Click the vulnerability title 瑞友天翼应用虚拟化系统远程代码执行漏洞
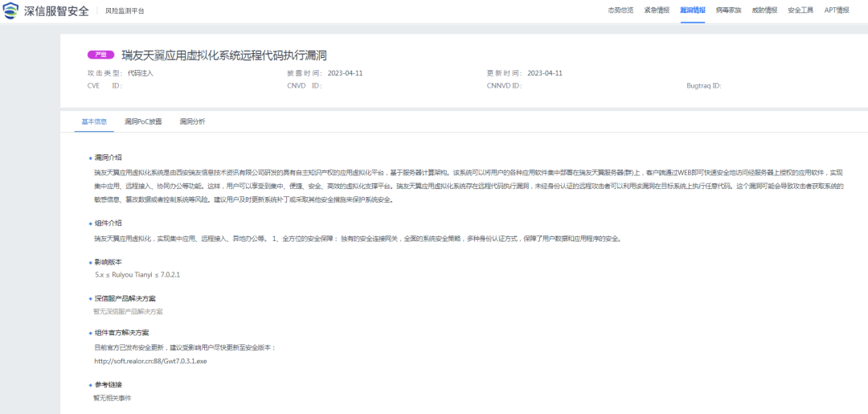This screenshot has height=414, width=868. pos(224,55)
